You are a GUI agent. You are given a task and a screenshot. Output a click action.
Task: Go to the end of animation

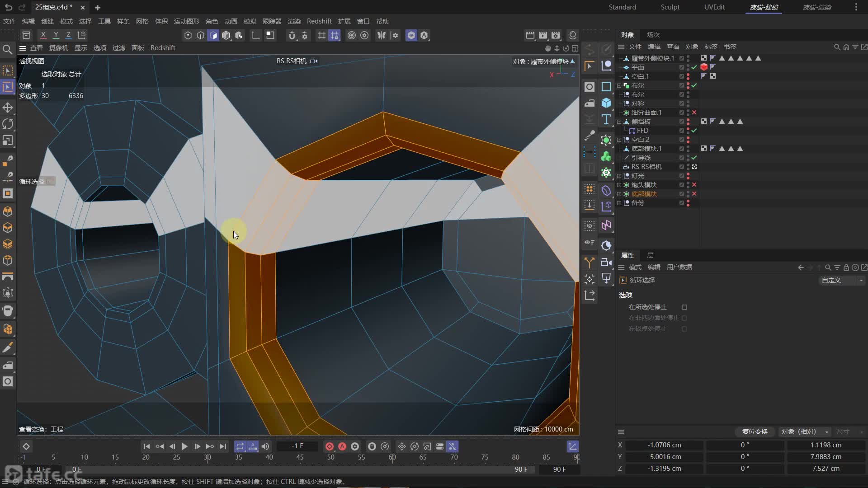(x=223, y=446)
